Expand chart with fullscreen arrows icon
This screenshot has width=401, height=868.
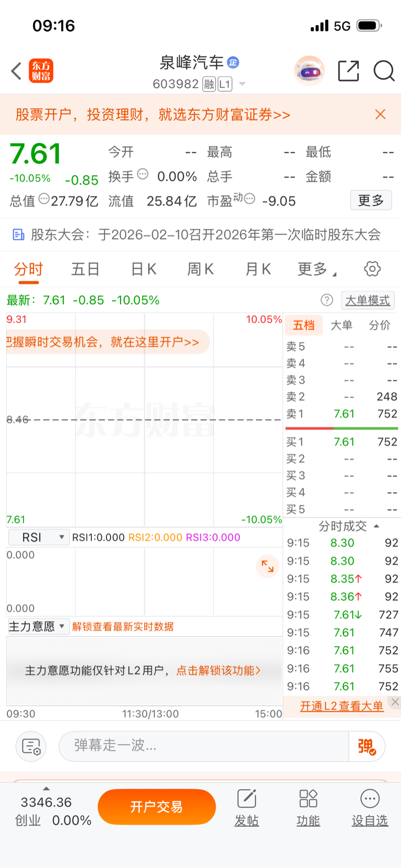(267, 566)
